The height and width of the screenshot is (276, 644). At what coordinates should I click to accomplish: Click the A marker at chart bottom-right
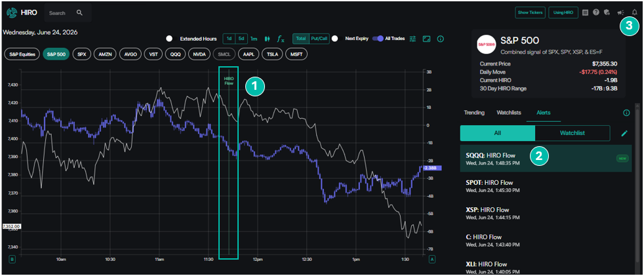coord(432,259)
